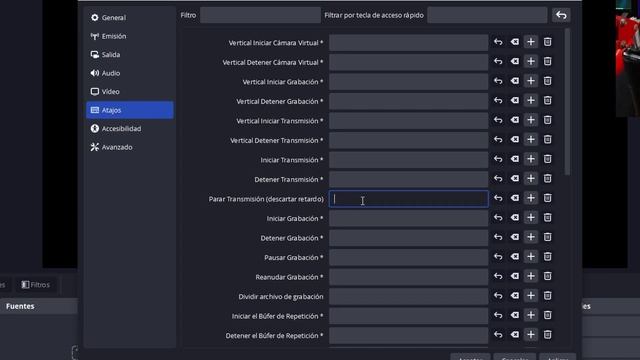This screenshot has height=360, width=640.
Task: Revert hotkey for Vertical Detener Grabación
Action: 498,100
